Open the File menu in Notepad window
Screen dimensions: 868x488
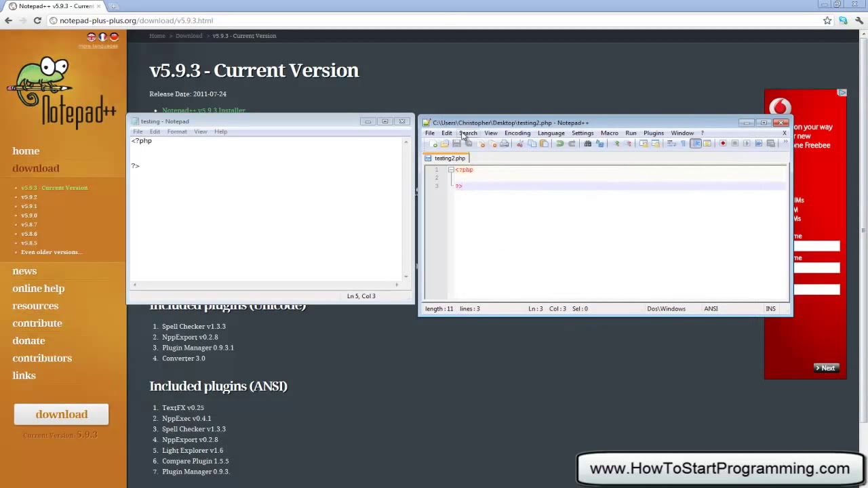tap(138, 131)
